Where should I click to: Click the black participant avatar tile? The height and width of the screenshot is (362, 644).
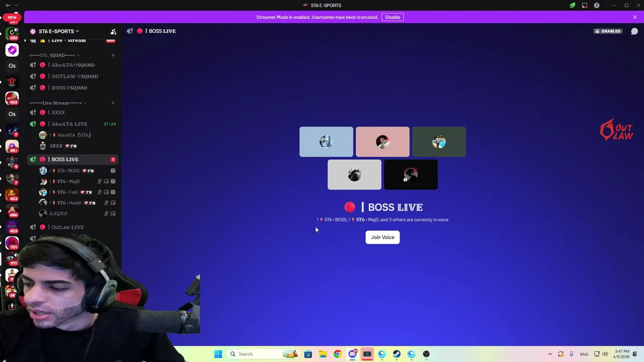[411, 174]
